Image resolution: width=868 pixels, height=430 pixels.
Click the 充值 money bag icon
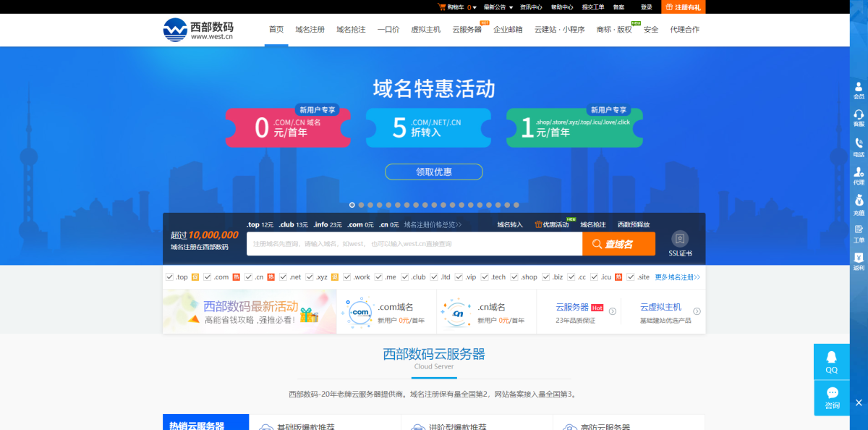[x=859, y=203]
